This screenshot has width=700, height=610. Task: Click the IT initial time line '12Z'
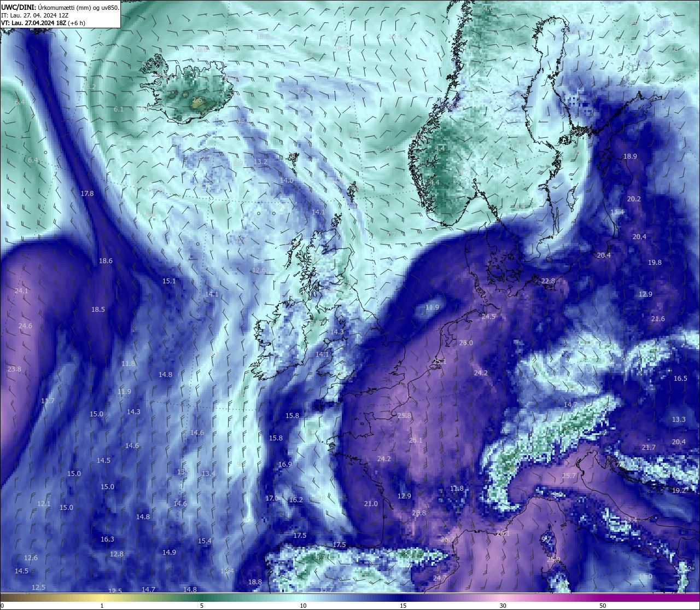click(x=63, y=15)
